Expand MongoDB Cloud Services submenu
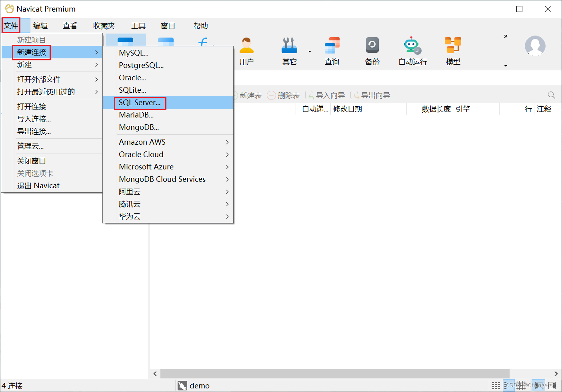 [x=227, y=179]
